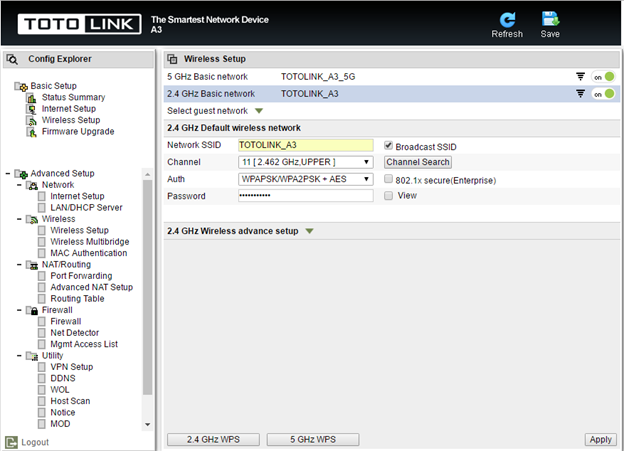Click the 5 GHz WPS button
This screenshot has width=624, height=451.
coord(313,440)
